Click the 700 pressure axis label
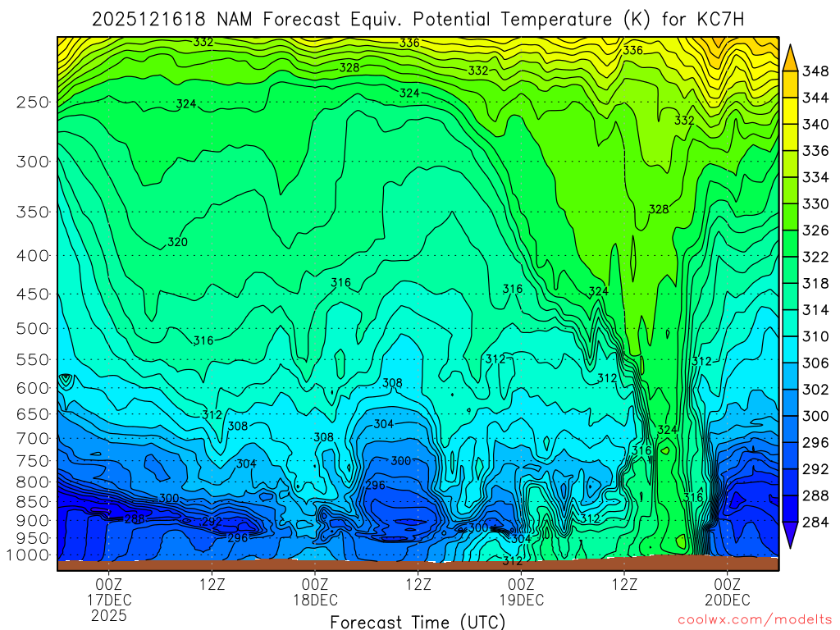The image size is (840, 630). point(33,438)
